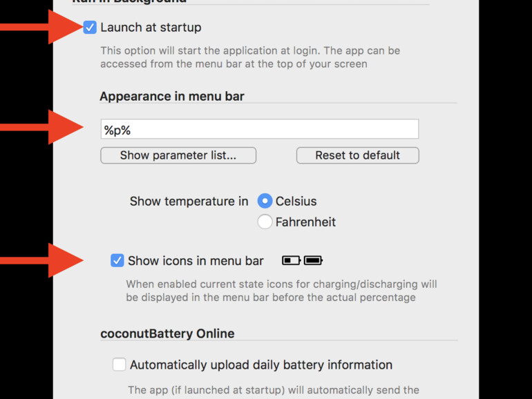Enable automatic daily battery information upload checkbox

tap(119, 364)
